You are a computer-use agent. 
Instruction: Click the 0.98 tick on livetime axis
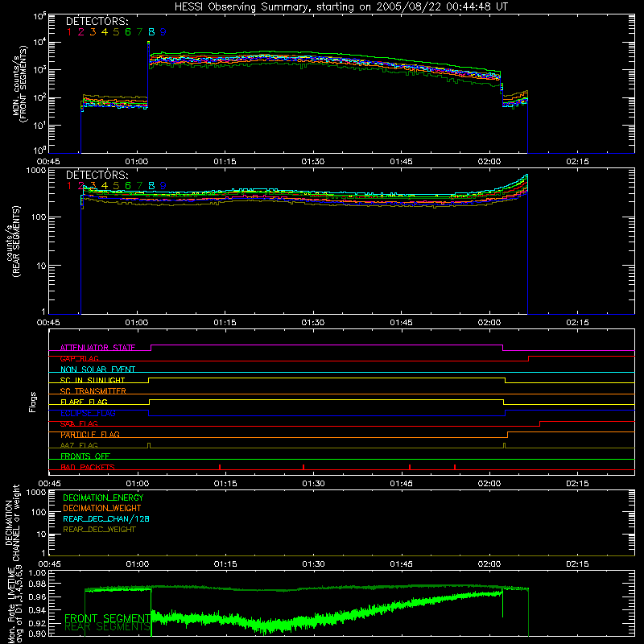(x=38, y=584)
